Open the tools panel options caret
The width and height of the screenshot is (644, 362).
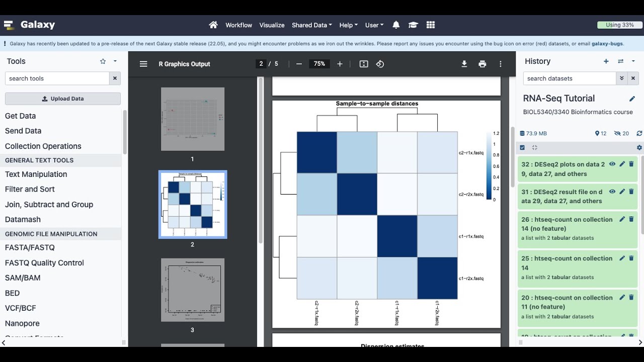tap(115, 61)
